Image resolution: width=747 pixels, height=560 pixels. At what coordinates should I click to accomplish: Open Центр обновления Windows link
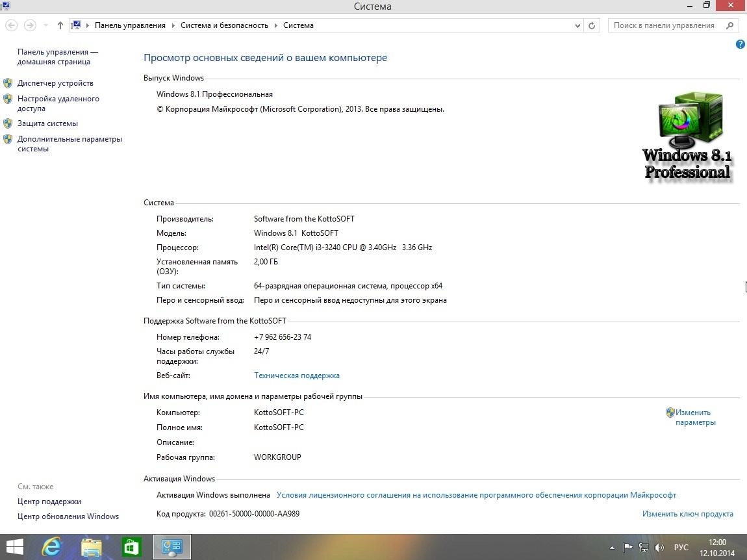[68, 516]
